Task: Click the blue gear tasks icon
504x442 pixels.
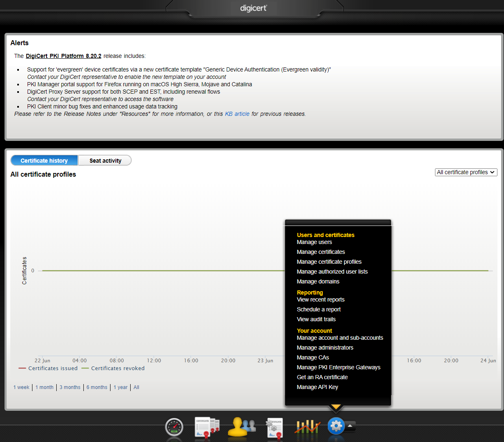Action: pos(336,426)
